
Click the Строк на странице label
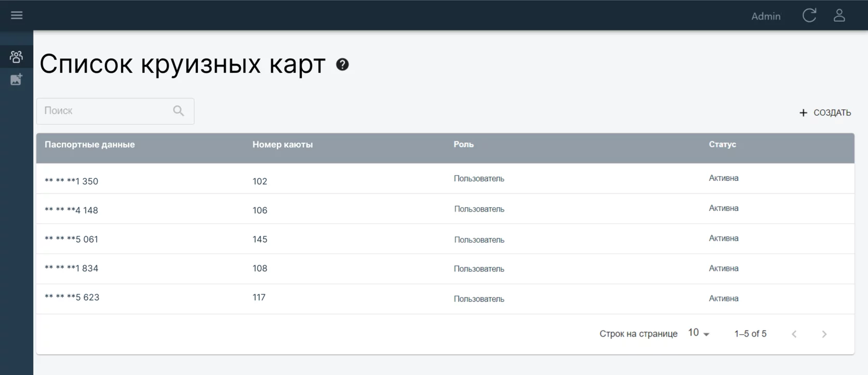pyautogui.click(x=638, y=334)
